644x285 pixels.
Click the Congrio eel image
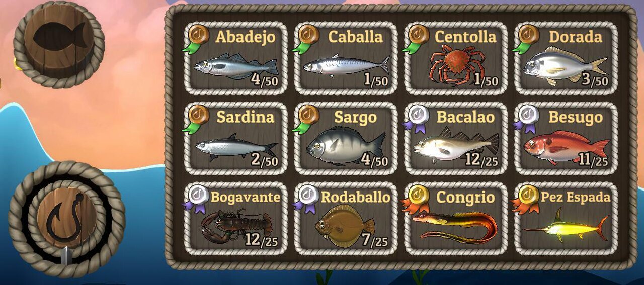455,226
